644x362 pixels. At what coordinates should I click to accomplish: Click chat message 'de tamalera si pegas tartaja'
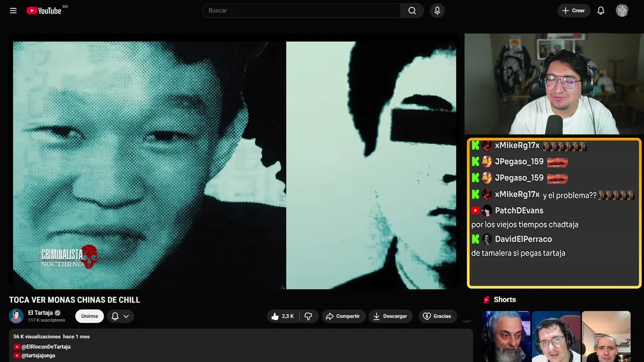pos(518,253)
